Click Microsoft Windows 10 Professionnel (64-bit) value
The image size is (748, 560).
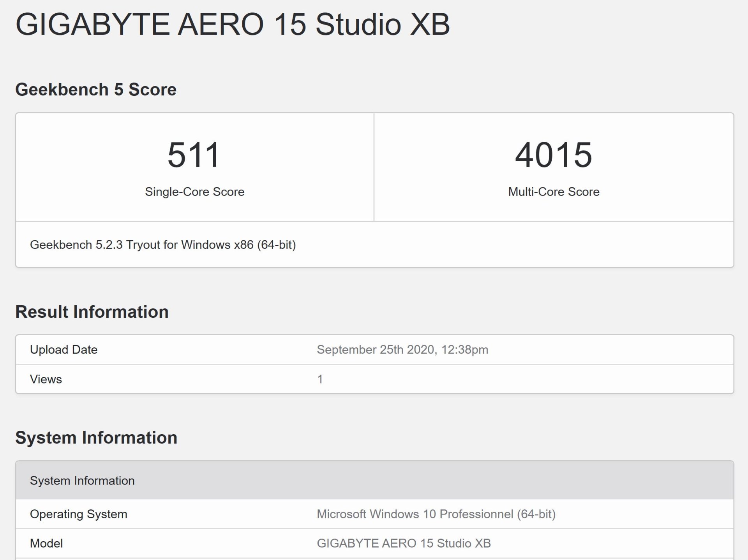pos(436,514)
